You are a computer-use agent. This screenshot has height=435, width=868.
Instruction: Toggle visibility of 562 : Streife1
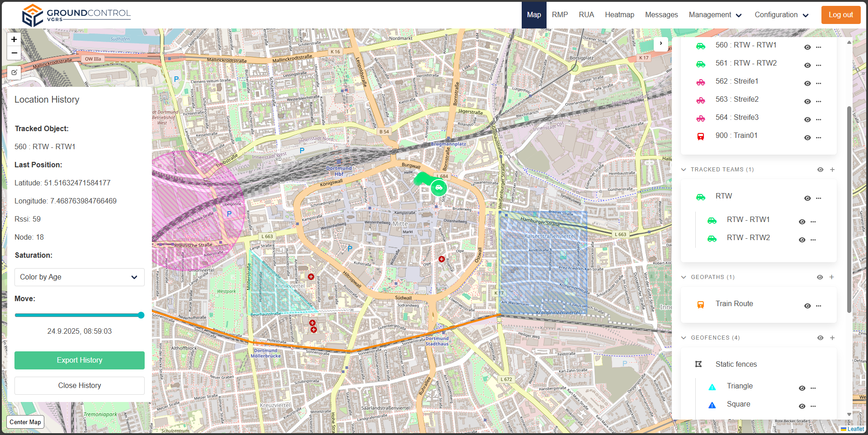click(807, 83)
